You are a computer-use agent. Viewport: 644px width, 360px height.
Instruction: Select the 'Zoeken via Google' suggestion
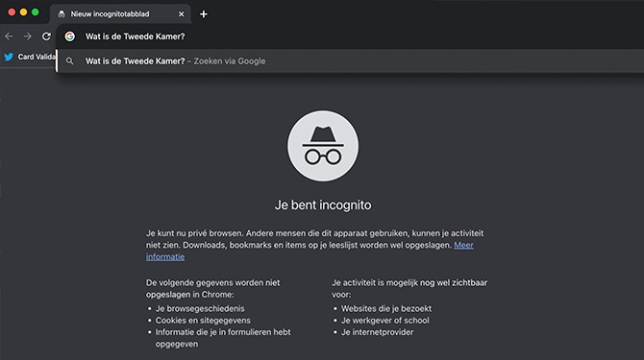350,61
